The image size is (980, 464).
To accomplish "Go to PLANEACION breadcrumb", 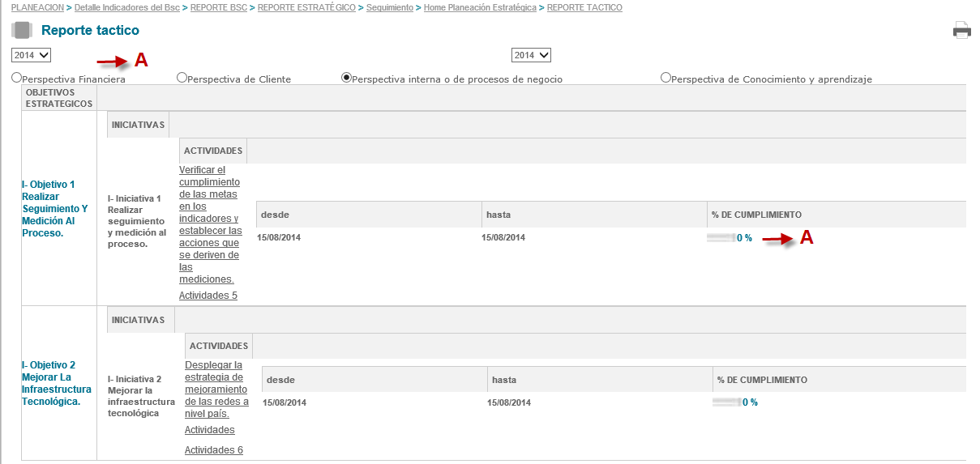I will [x=37, y=7].
